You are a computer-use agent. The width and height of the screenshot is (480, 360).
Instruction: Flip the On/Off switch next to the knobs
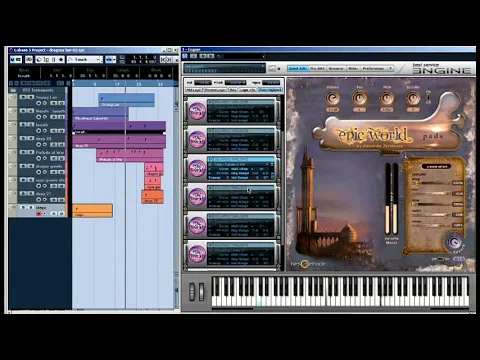tap(429, 97)
